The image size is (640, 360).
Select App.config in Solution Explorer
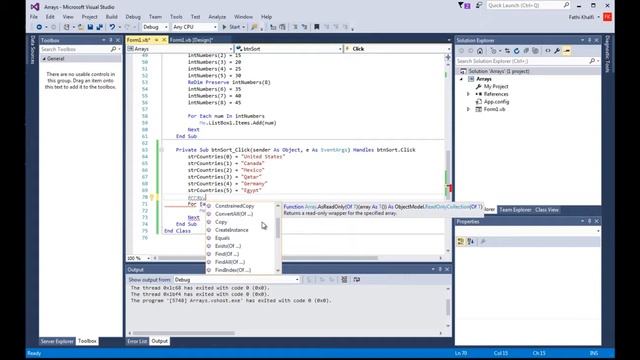pyautogui.click(x=496, y=102)
